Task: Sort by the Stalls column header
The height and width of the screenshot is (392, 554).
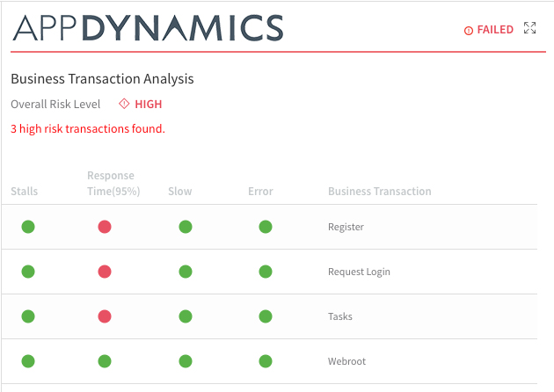Action: (25, 192)
